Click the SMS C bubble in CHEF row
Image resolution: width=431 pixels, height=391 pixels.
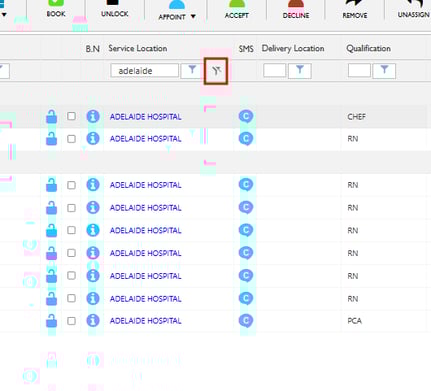246,116
